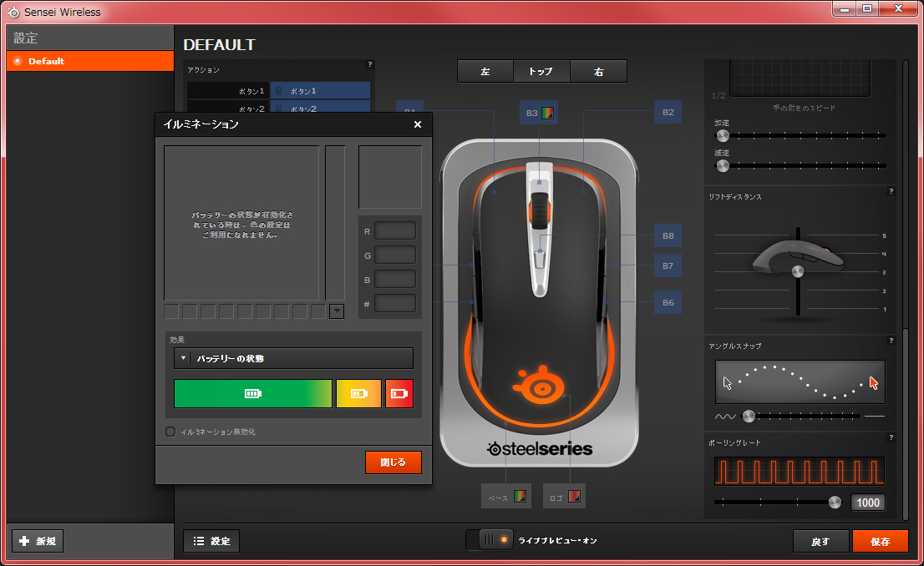Open the バッテリーの状態 effect dropdown
Viewport: 924px width, 566px height.
[293, 358]
